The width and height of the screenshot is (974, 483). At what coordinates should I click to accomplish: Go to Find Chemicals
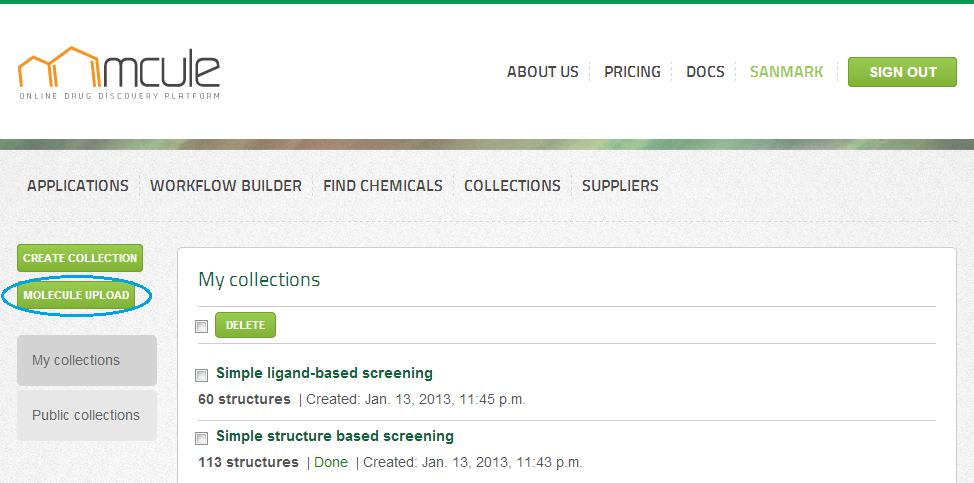coord(383,186)
